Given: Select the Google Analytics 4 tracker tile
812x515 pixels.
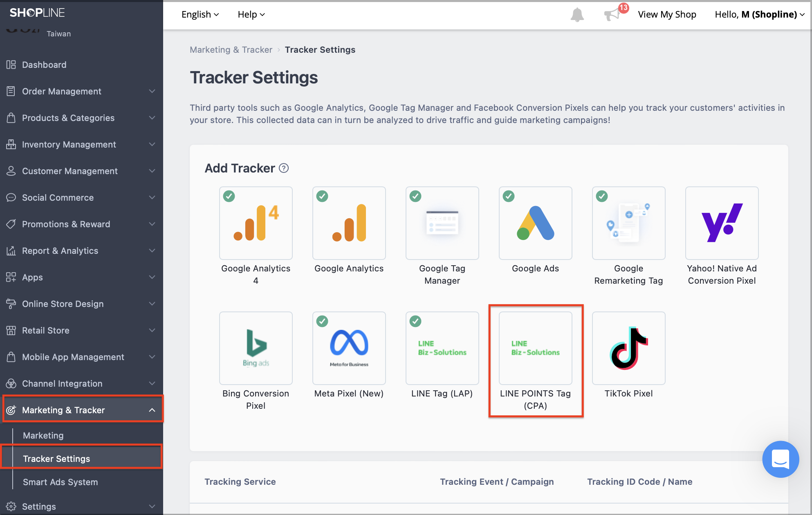Looking at the screenshot, I should pyautogui.click(x=256, y=223).
